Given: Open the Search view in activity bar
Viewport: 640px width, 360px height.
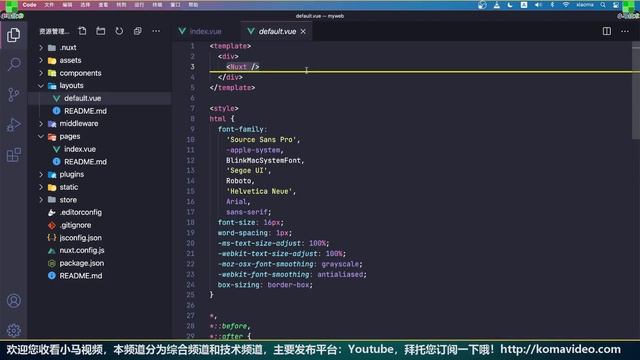Looking at the screenshot, I should (13, 64).
